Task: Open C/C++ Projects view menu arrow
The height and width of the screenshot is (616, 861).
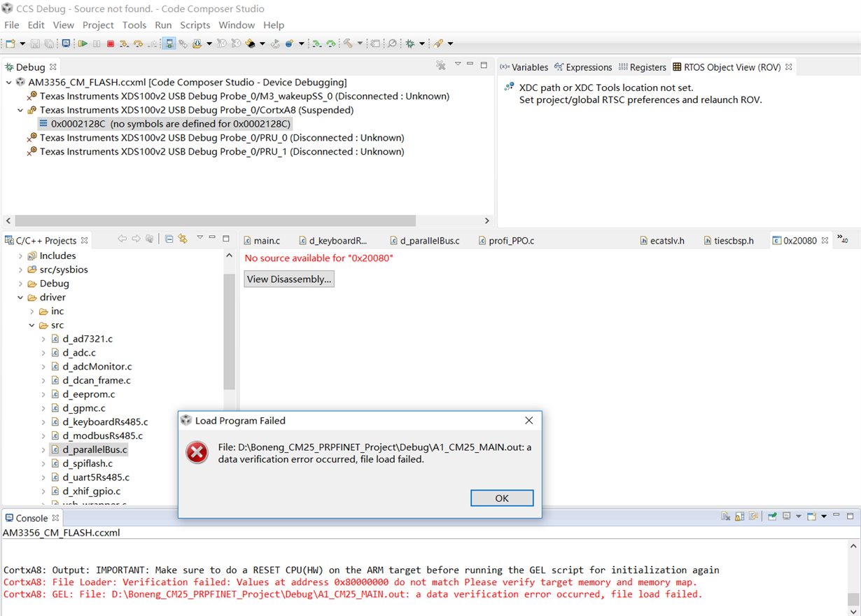Action: click(199, 238)
